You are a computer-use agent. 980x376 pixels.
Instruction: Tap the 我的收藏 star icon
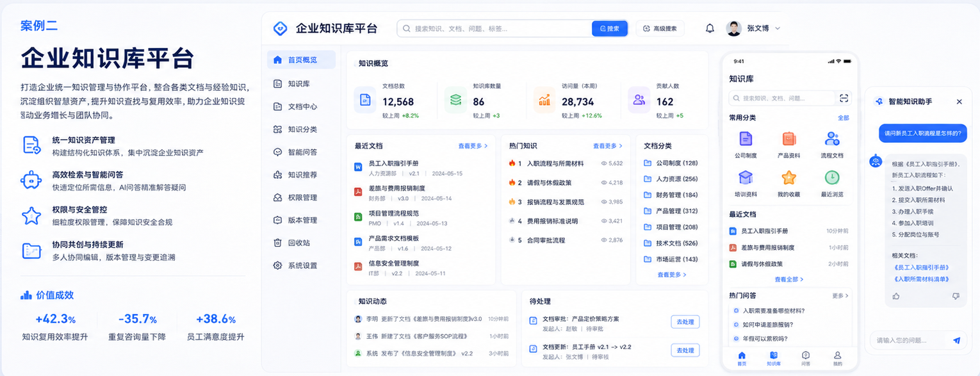point(788,177)
